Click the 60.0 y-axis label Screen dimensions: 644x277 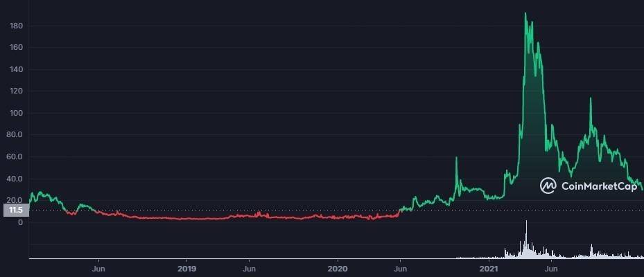pos(15,157)
